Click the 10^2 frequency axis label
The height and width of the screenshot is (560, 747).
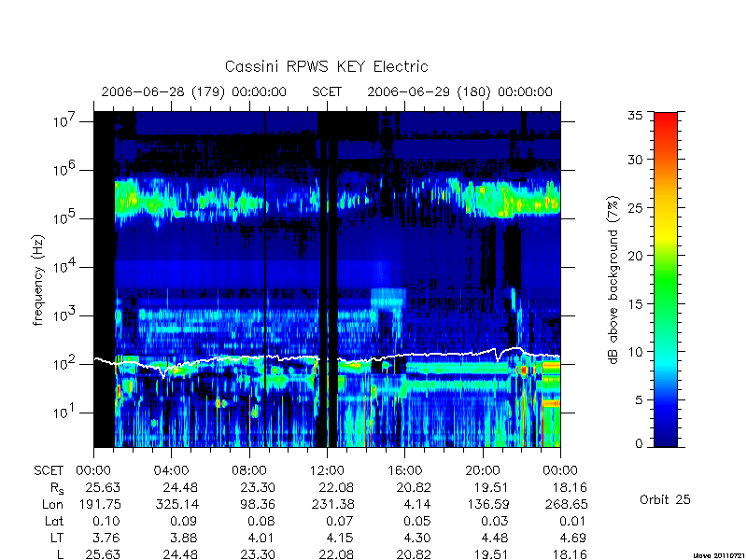click(64, 363)
